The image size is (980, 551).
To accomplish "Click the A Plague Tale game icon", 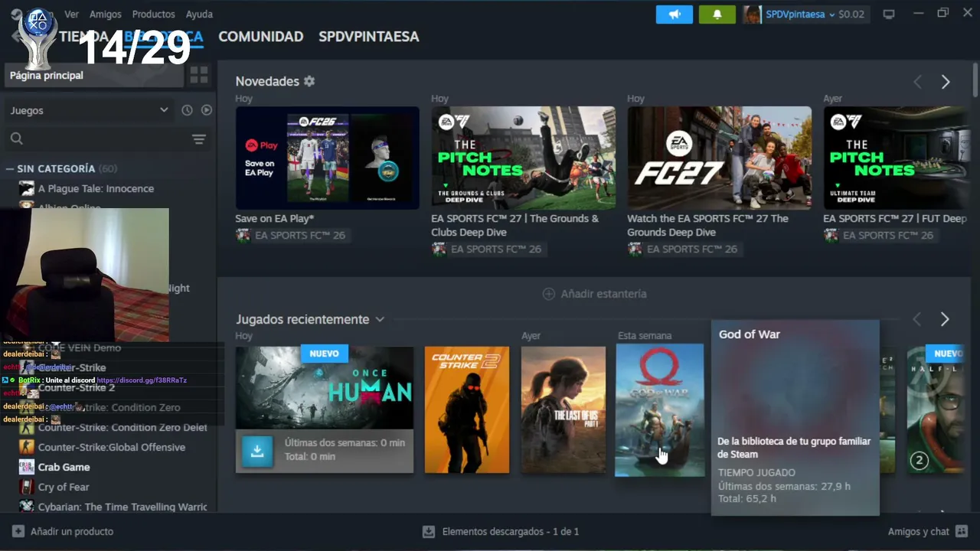I will pos(27,188).
